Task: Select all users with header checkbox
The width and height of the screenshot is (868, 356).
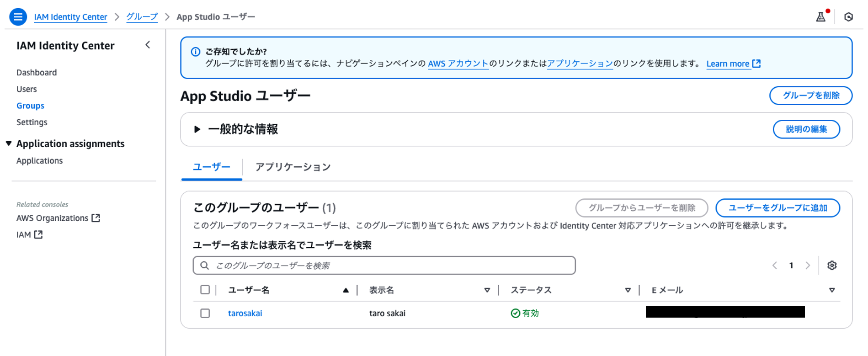Action: [205, 290]
